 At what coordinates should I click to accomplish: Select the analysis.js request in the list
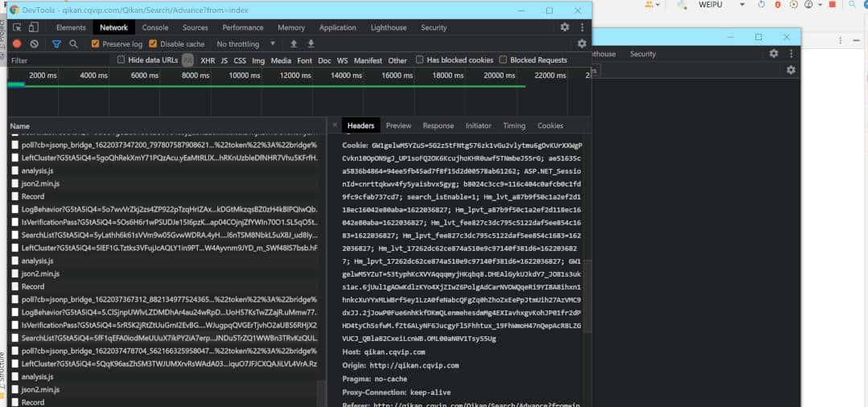pos(37,171)
